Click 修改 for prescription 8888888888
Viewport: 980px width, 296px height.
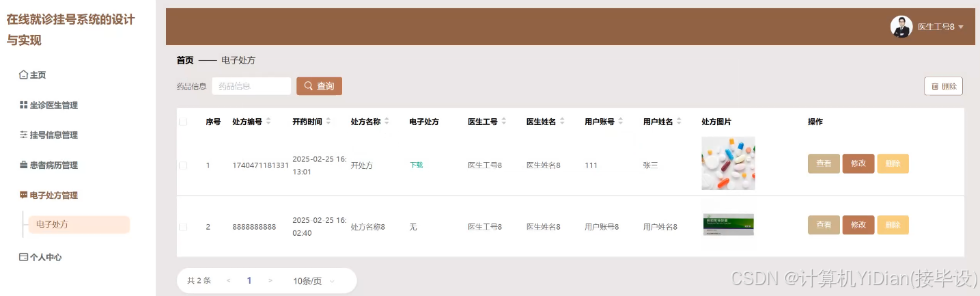coord(858,225)
